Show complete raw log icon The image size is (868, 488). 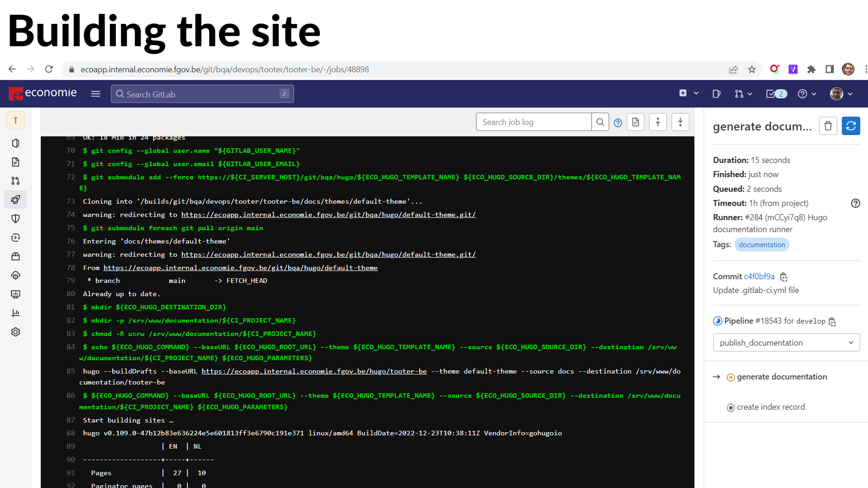(x=635, y=122)
